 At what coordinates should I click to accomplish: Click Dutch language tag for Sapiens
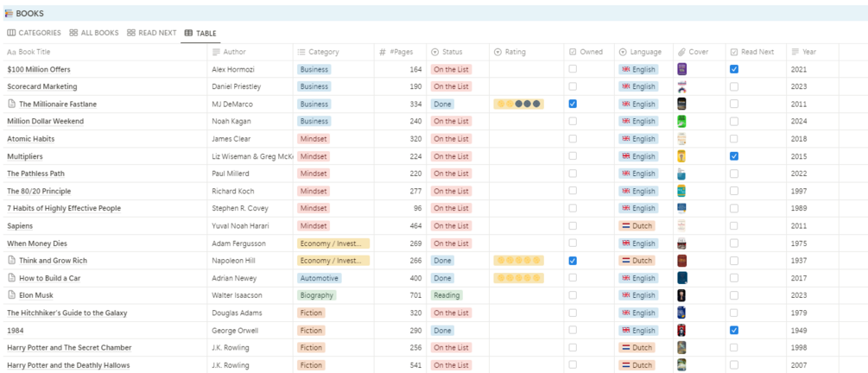[637, 226]
